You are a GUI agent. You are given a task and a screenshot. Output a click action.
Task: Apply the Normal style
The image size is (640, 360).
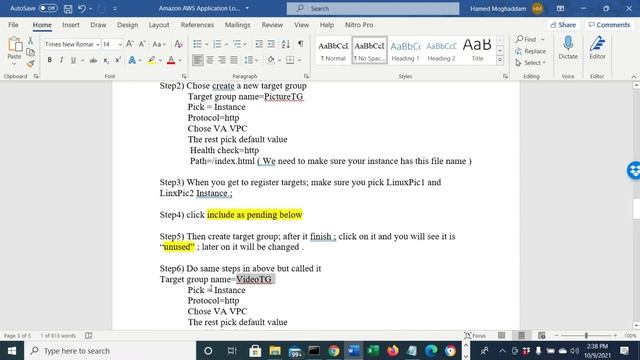(333, 51)
